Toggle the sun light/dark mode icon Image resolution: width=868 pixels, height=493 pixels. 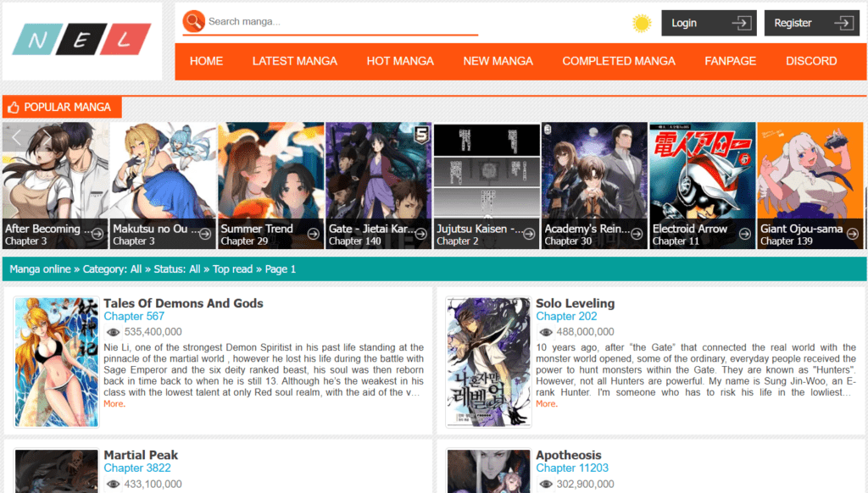[642, 23]
